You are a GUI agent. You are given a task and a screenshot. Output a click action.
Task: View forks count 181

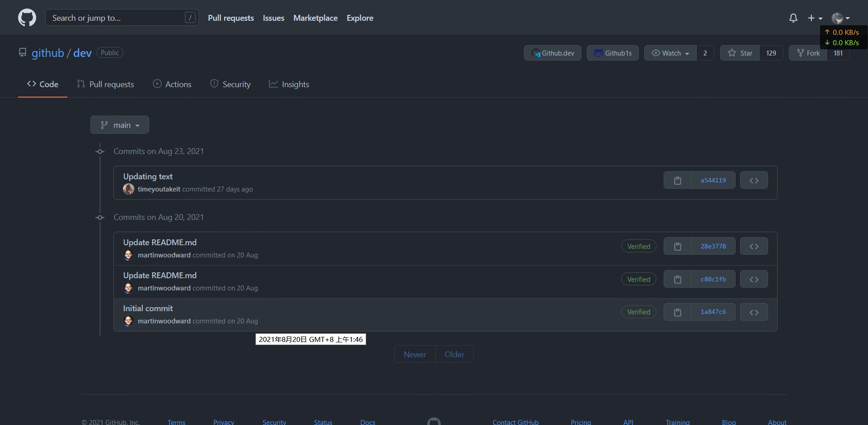pyautogui.click(x=838, y=53)
